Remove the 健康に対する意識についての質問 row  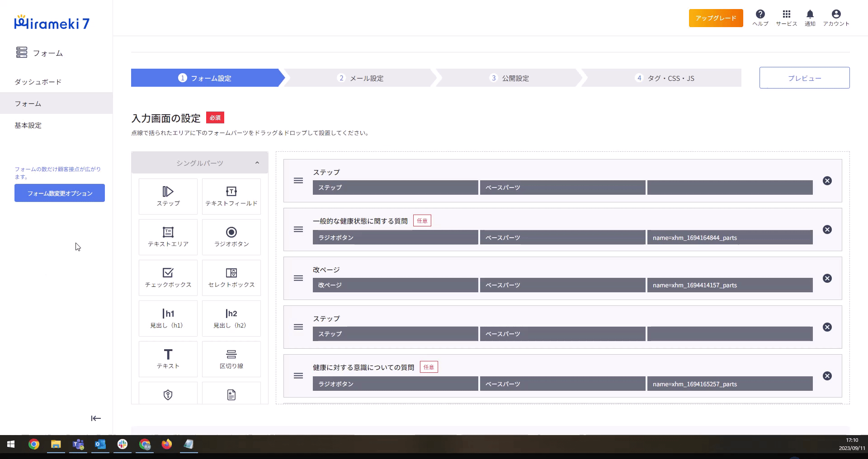coord(827,376)
